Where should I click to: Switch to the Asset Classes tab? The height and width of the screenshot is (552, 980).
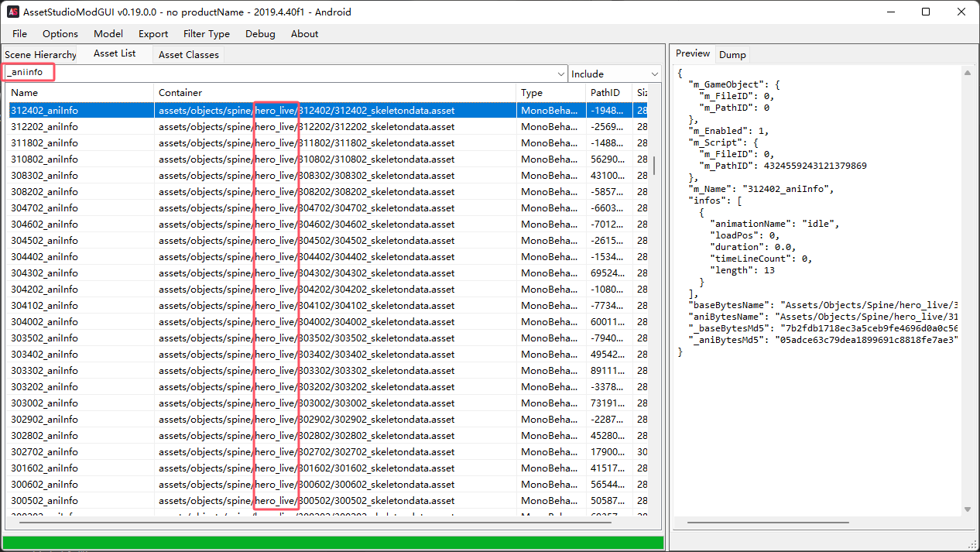(189, 55)
